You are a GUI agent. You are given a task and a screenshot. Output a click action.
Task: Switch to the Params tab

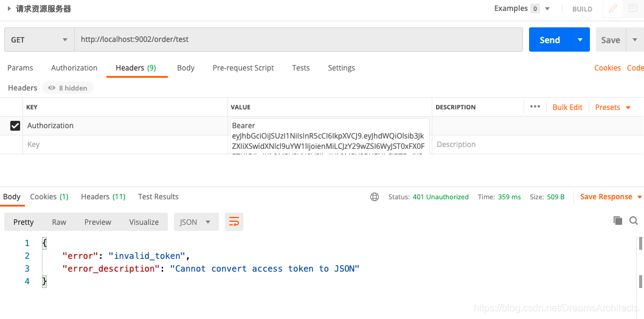(20, 67)
